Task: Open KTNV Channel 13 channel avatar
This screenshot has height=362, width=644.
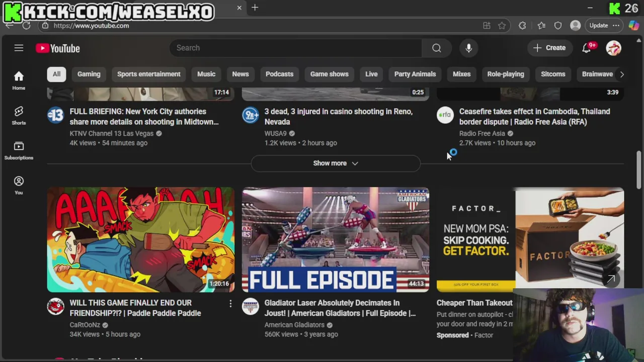Action: coord(55,115)
